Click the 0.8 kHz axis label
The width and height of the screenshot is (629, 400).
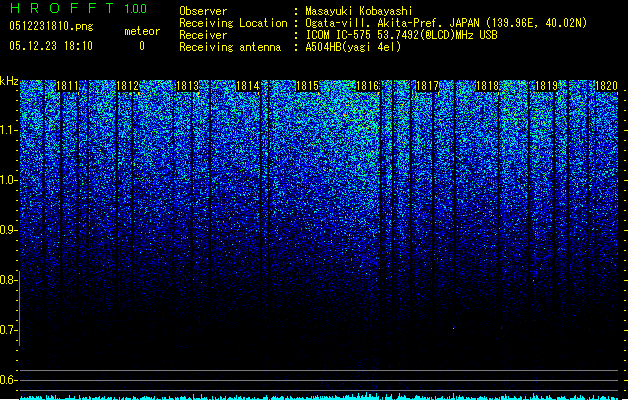pyautogui.click(x=8, y=280)
